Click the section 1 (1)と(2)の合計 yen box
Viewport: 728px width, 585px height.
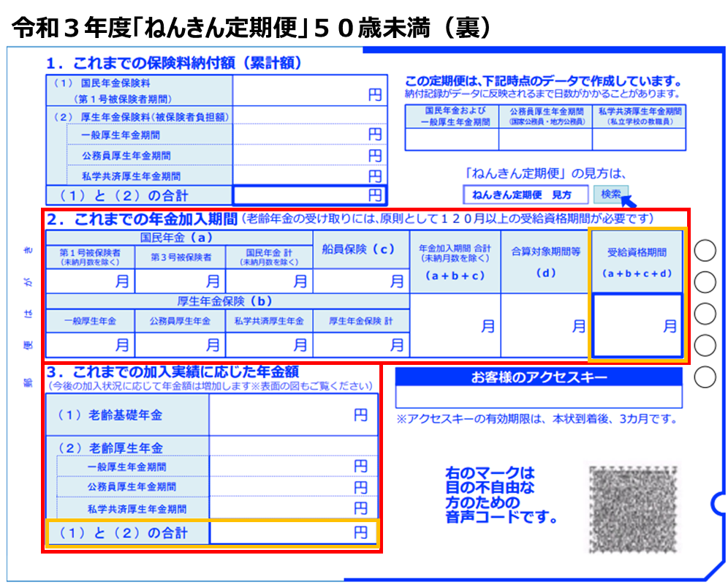coord(310,195)
